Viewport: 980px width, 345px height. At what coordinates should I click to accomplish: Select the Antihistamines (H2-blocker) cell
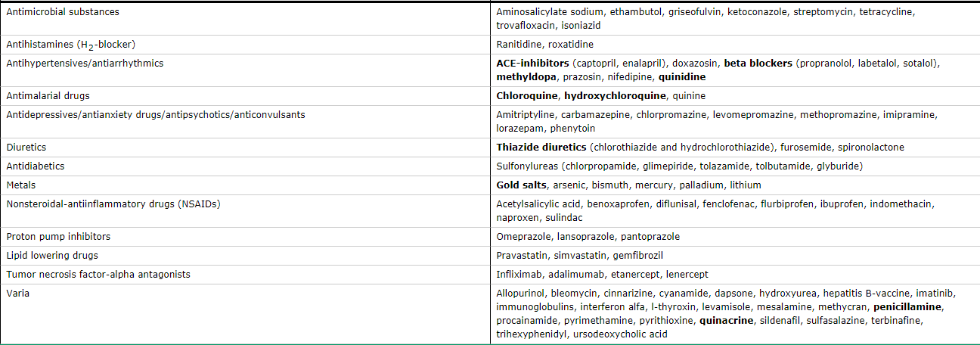(245, 45)
